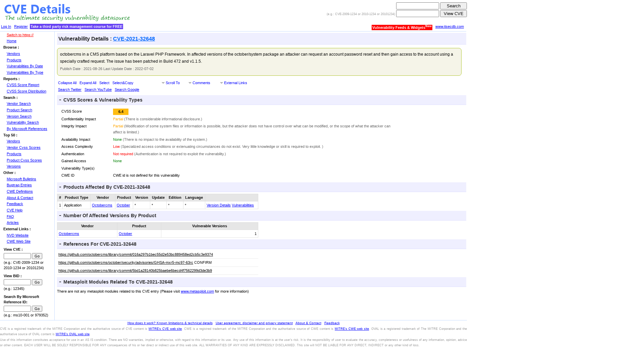The width and height of the screenshot is (644, 362).
Task: Open Product Cvss Scores
Action: coord(24,160)
